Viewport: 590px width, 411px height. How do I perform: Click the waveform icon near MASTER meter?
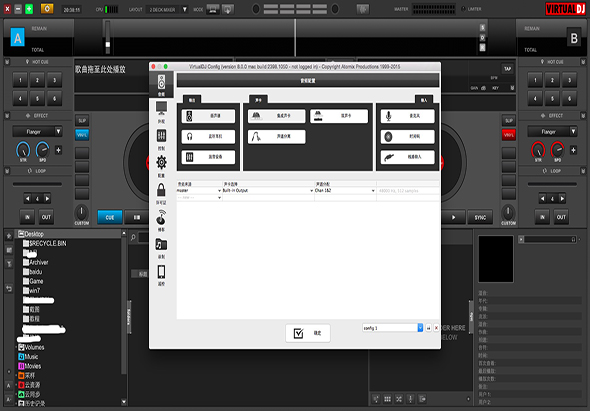click(363, 9)
